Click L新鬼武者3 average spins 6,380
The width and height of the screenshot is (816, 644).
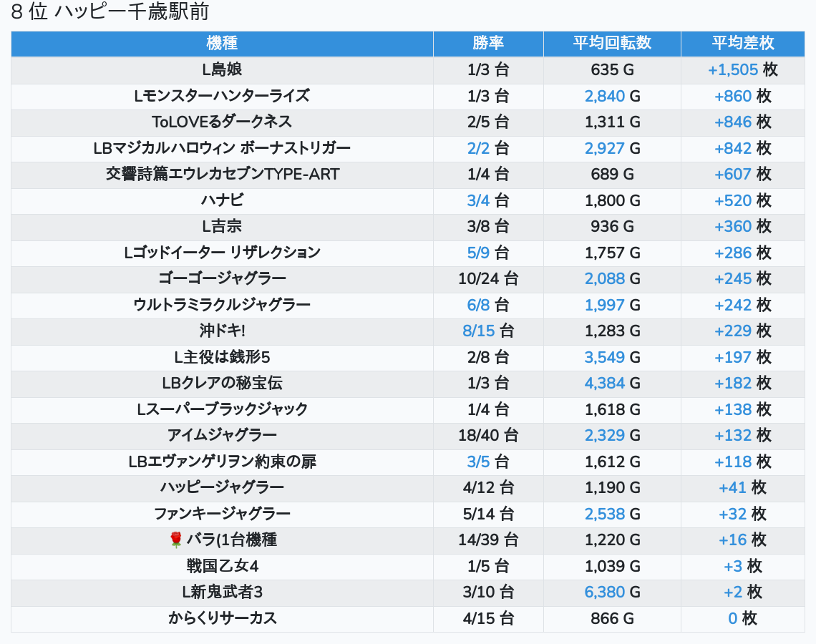click(605, 592)
